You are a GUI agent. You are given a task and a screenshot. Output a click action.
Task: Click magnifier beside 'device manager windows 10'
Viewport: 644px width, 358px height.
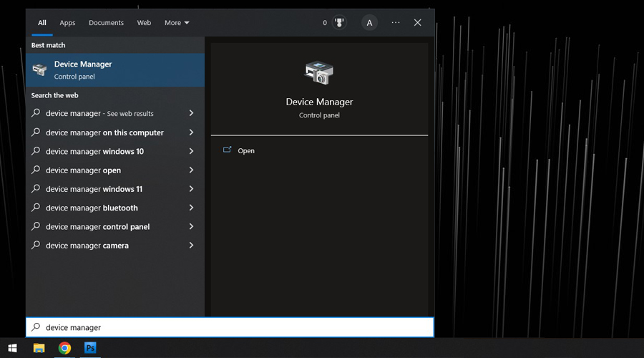36,151
